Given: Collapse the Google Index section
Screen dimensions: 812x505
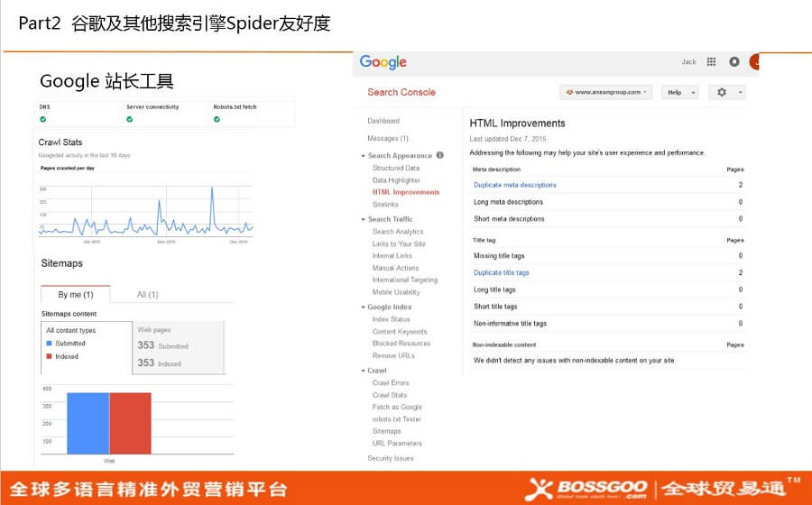Looking at the screenshot, I should click(x=363, y=307).
